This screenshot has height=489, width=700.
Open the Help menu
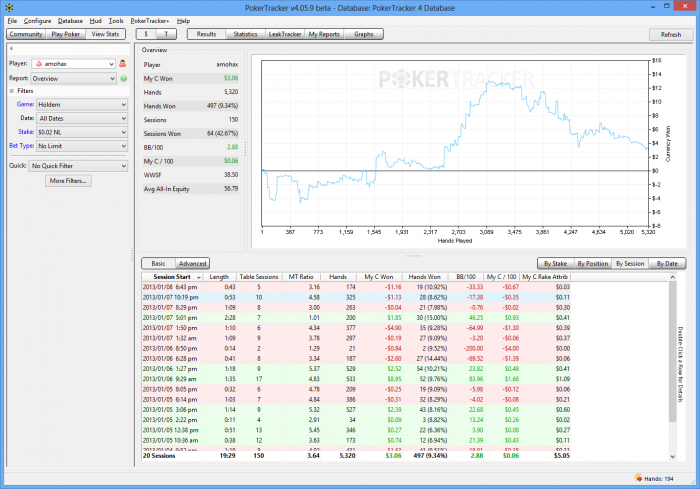183,21
